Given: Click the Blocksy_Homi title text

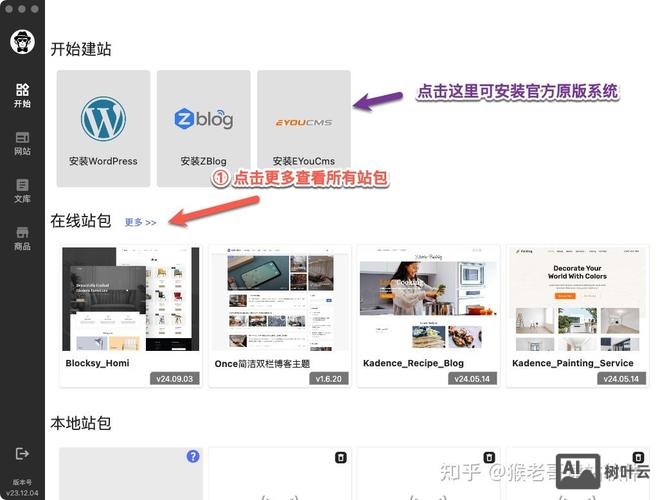Looking at the screenshot, I should tap(97, 363).
